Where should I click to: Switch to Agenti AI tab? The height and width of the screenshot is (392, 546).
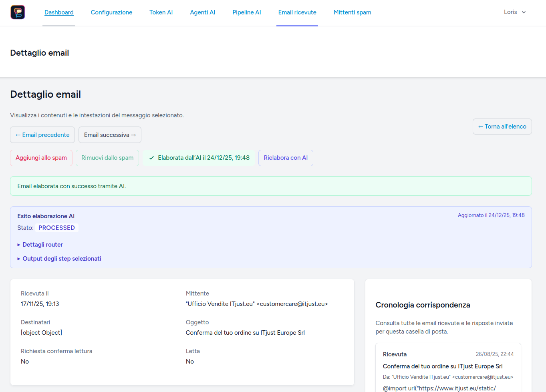202,12
